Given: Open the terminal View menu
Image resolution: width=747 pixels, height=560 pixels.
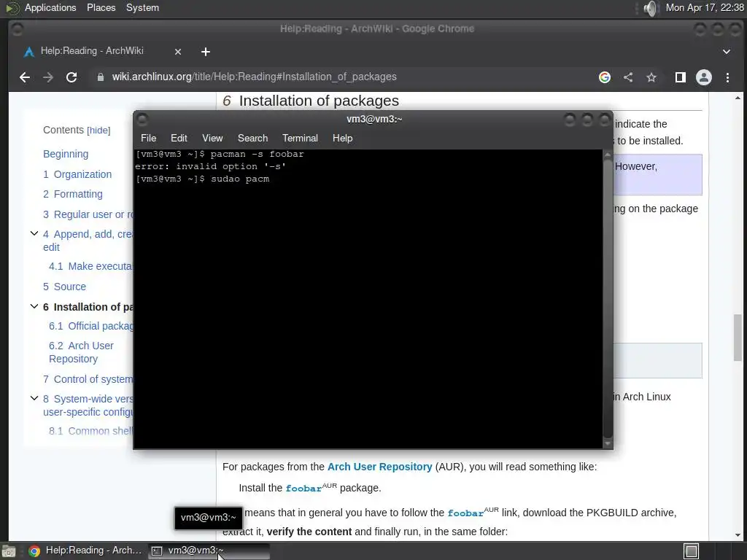Looking at the screenshot, I should pyautogui.click(x=212, y=138).
